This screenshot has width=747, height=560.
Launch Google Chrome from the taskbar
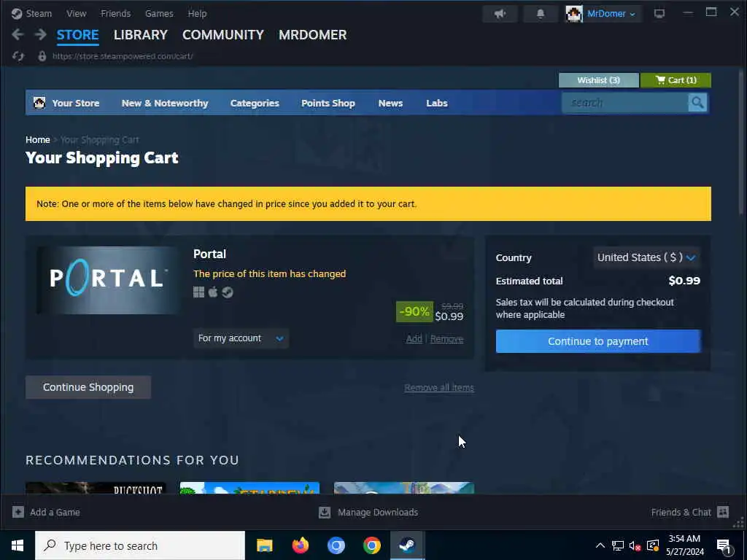371,545
